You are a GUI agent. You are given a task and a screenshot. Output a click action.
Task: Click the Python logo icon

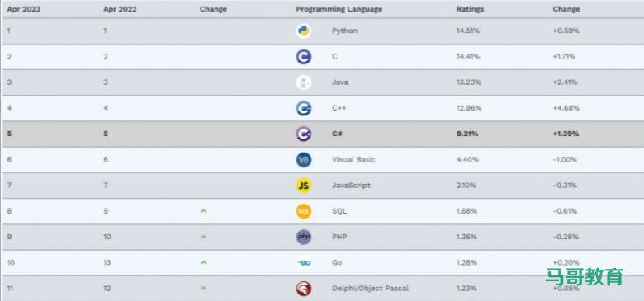[304, 31]
